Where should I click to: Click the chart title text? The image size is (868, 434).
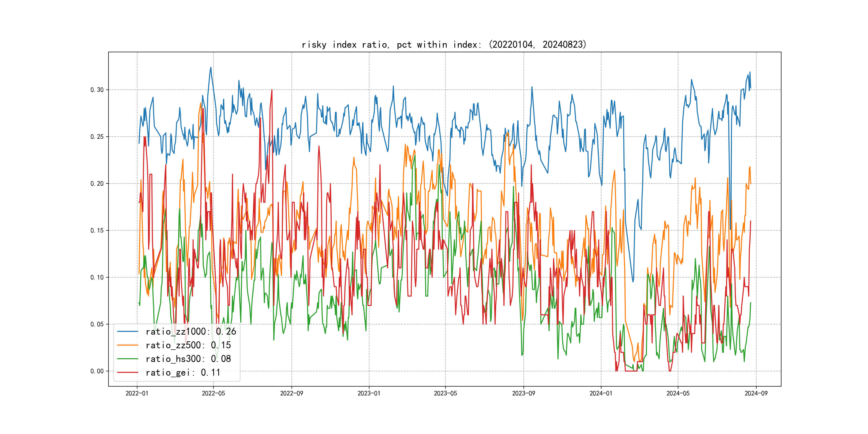pos(444,44)
